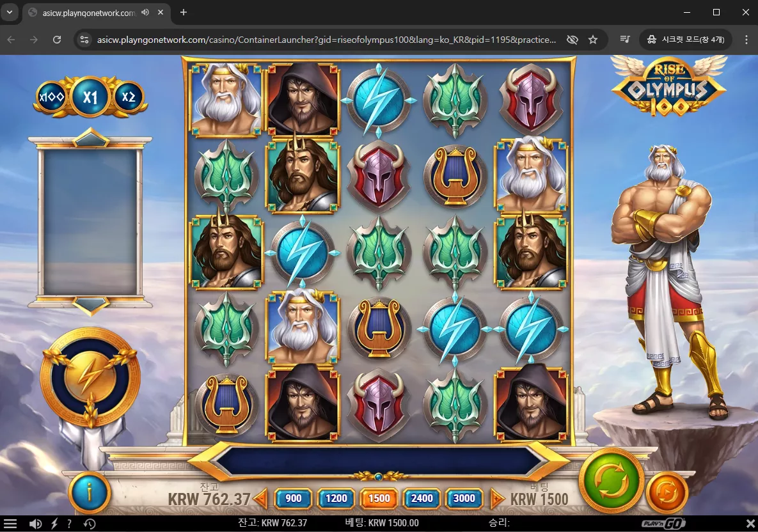Spin the reels with the green button
Screen dimensions: 758x532
(611, 481)
